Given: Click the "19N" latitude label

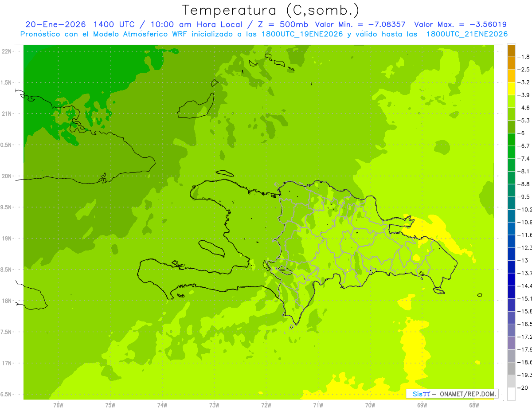Looking at the screenshot, I should click(x=7, y=239).
